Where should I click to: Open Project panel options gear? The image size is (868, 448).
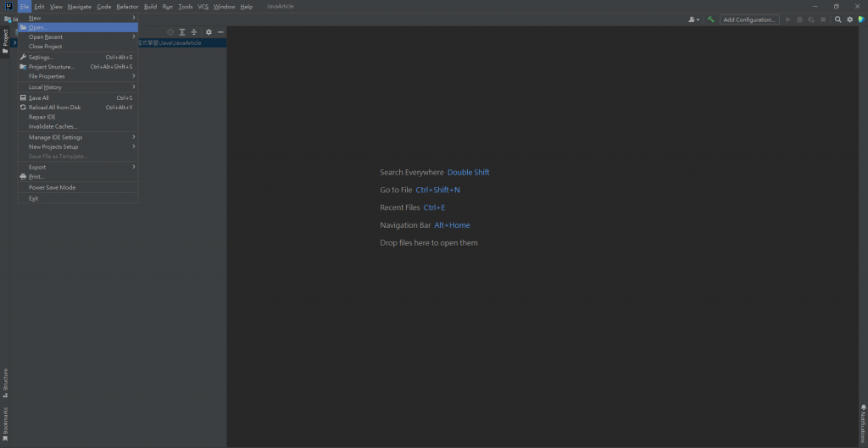pos(209,32)
